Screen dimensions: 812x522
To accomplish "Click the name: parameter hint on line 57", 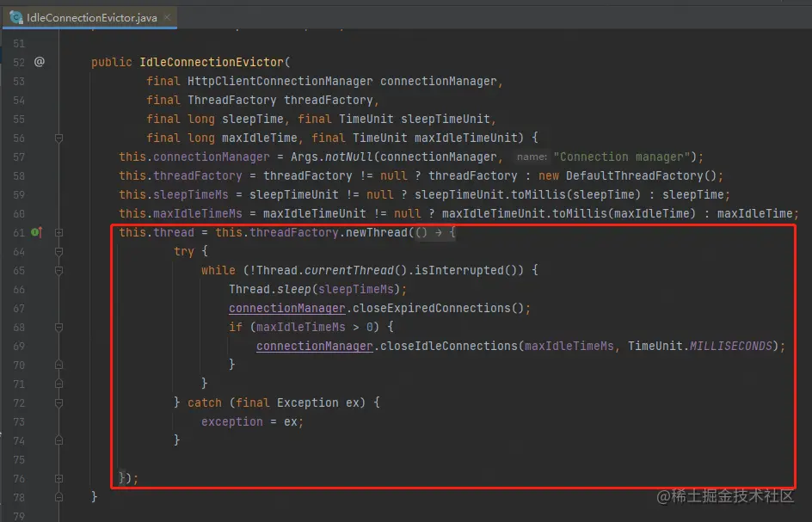I will [532, 157].
